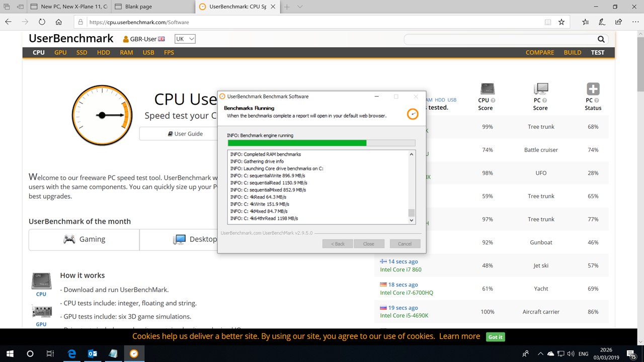The image size is (644, 362).
Task: Click the help icon next to PC Status
Action: tap(597, 100)
